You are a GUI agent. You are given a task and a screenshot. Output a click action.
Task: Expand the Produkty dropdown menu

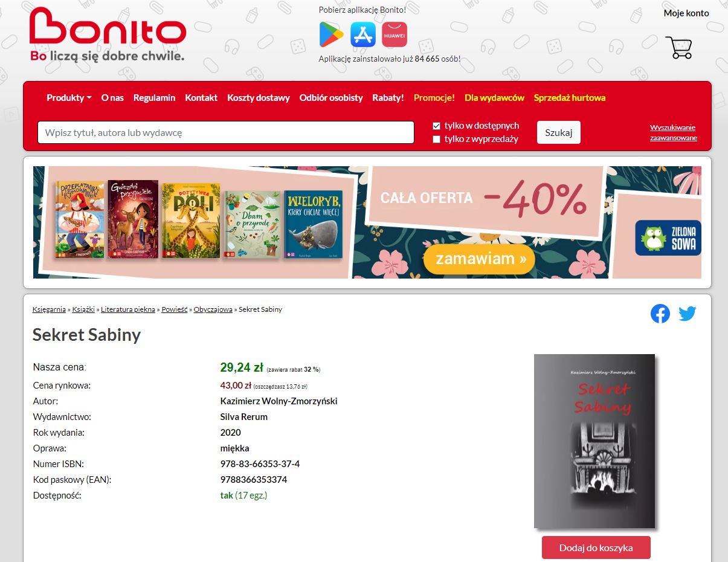(69, 98)
